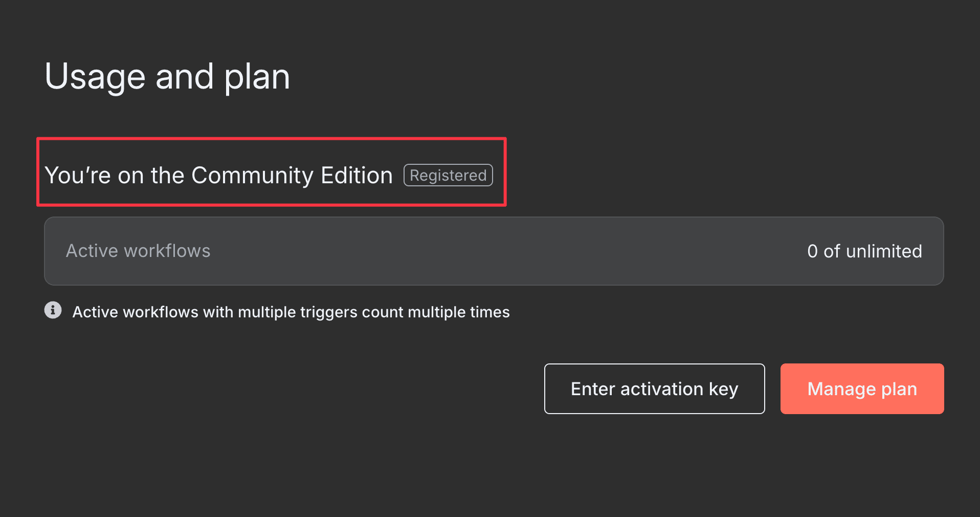Image resolution: width=980 pixels, height=517 pixels.
Task: Select the workflows trigger count notice text
Action: (x=291, y=312)
